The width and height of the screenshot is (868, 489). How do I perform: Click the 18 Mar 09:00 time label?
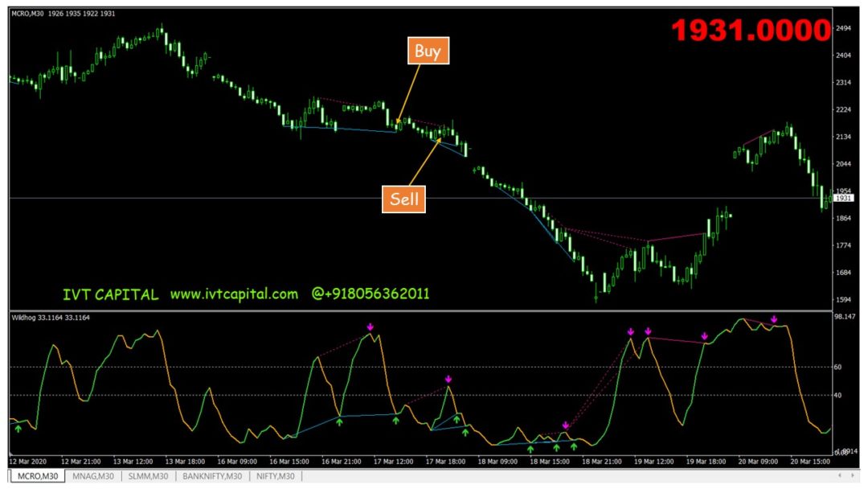coord(497,462)
